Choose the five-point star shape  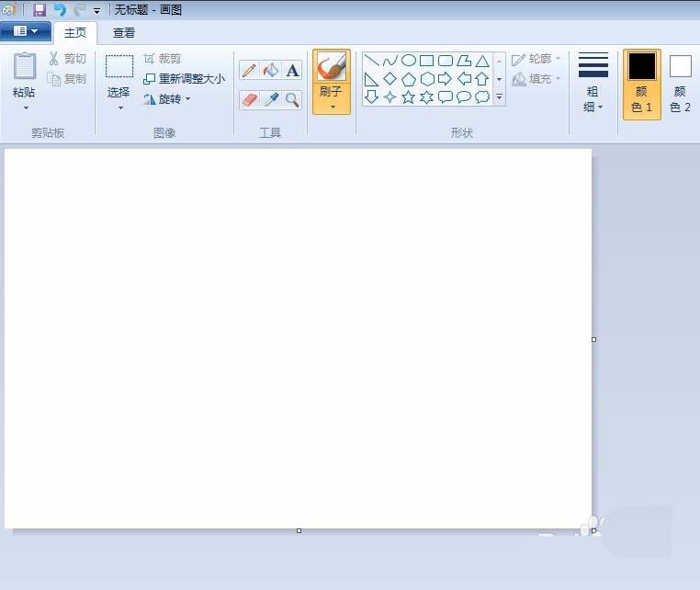pos(409,96)
